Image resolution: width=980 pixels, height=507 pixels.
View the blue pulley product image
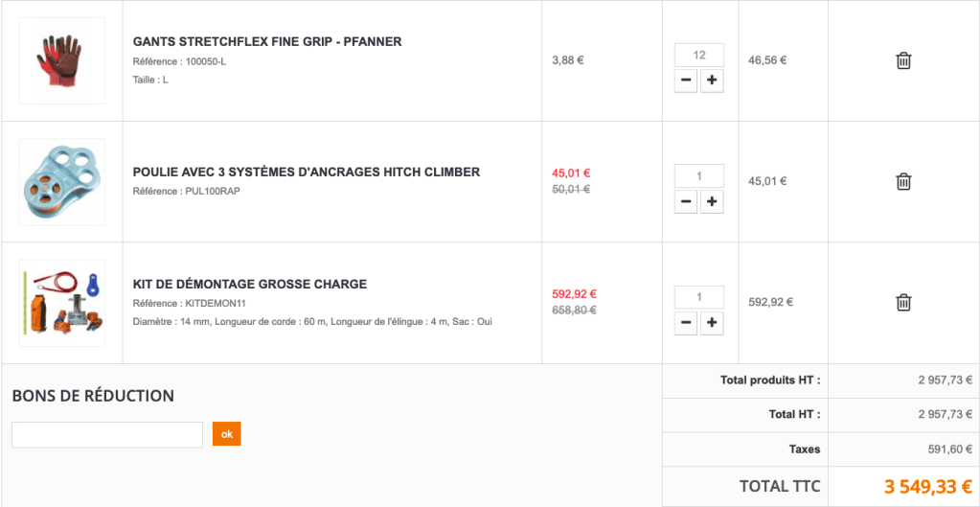62,181
